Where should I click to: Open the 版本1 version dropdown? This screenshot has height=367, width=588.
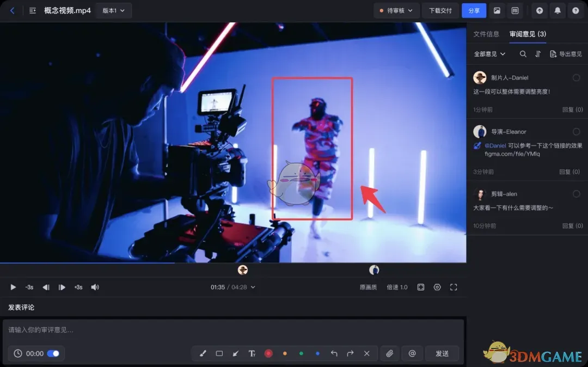pos(113,10)
